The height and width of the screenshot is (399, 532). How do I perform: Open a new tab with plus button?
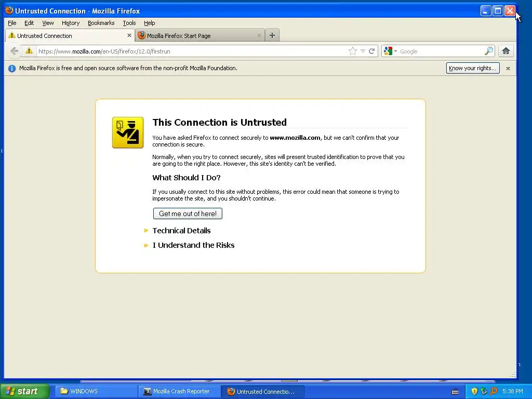coord(272,35)
